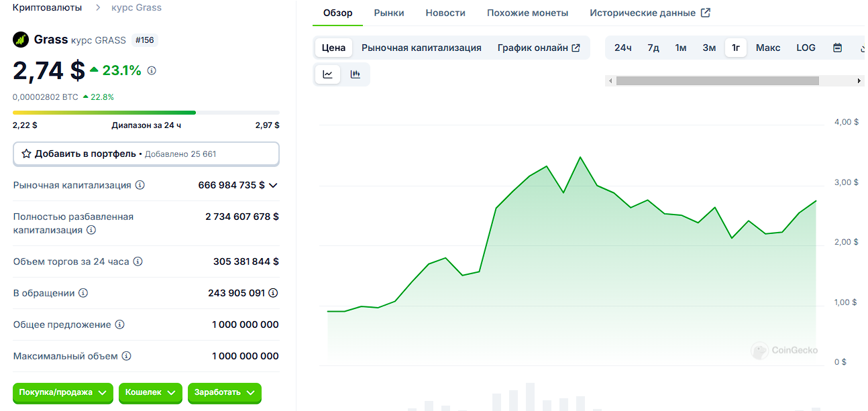Screen dimensions: 868x411
Task: Select the 1м time range
Action: pos(681,48)
